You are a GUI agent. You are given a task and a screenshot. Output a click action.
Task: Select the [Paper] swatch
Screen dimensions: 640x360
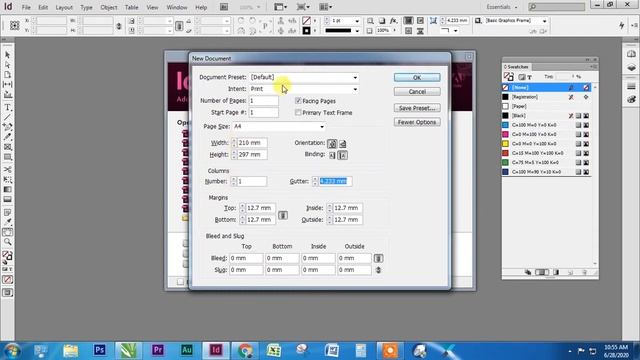546,106
